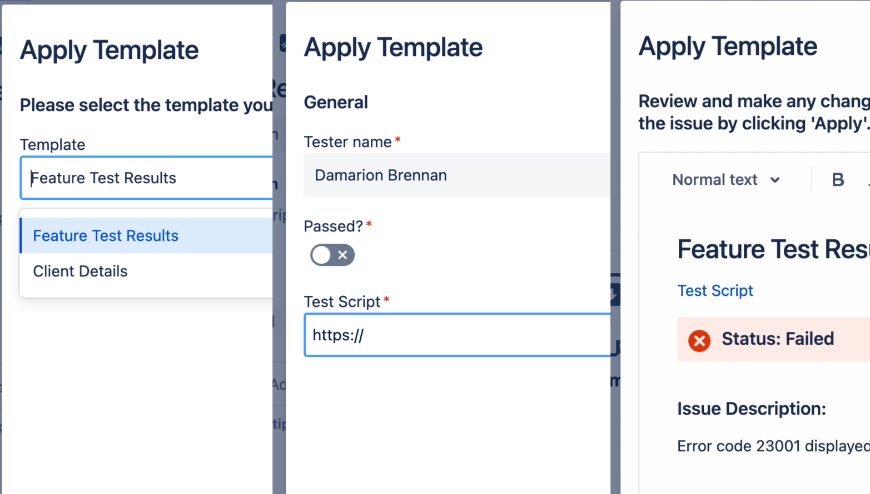Click the Tester name field with Damarion Brennan
Viewport: 870px width, 494px height.
pos(456,175)
